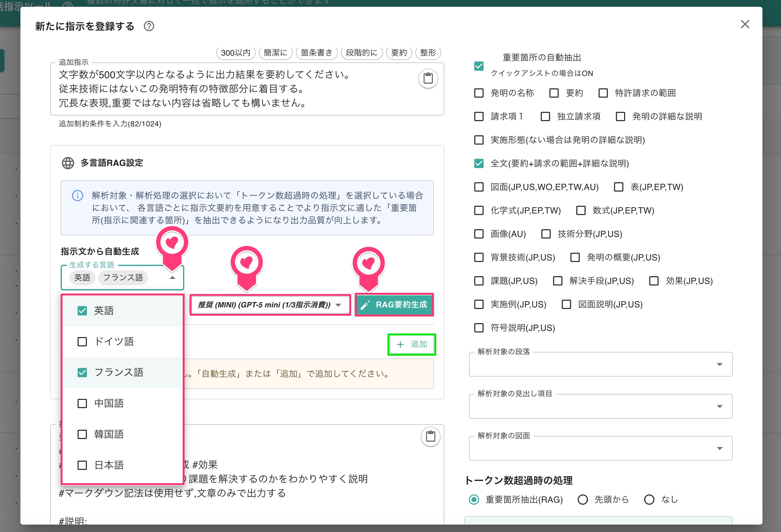Check 実施形態(ない場合は発明の詳細な説明) checkbox
The height and width of the screenshot is (532, 781).
[x=479, y=140]
